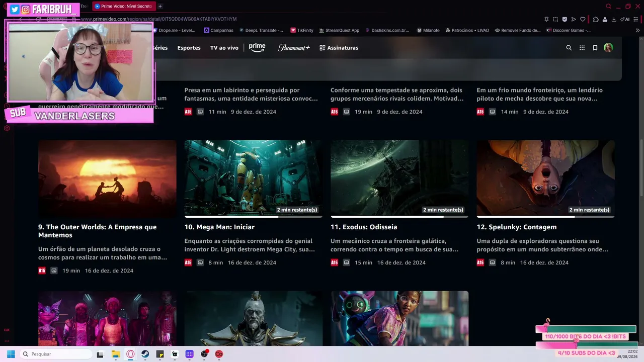This screenshot has width=644, height=362.
Task: Open the Remover Fundo bookmark
Action: click(518, 30)
